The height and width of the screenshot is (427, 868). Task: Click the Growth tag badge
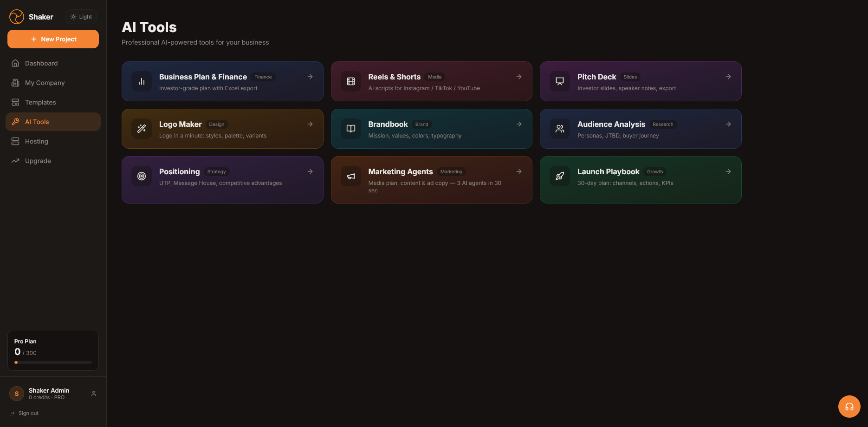(x=655, y=172)
